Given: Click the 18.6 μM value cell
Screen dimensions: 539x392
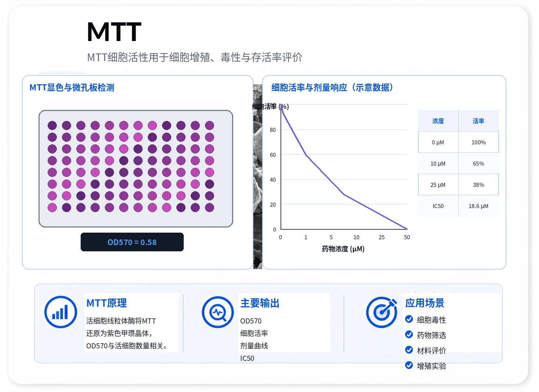Looking at the screenshot, I should point(478,206).
